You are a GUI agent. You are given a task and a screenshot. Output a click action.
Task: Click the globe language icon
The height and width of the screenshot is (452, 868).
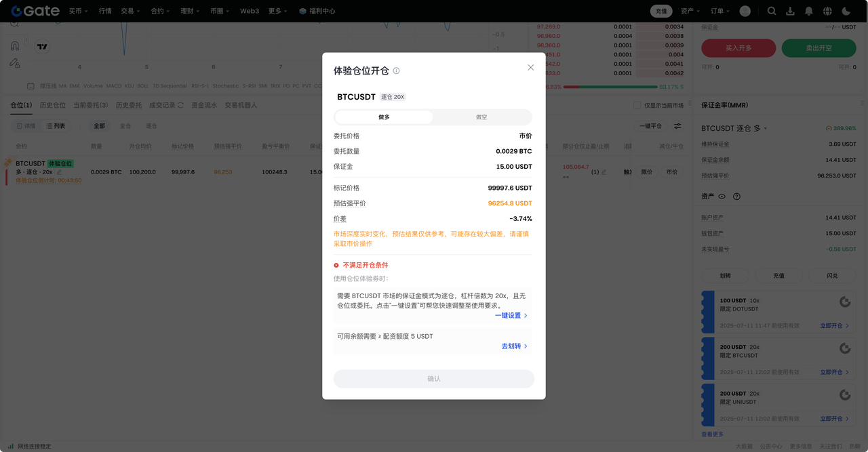tap(827, 11)
